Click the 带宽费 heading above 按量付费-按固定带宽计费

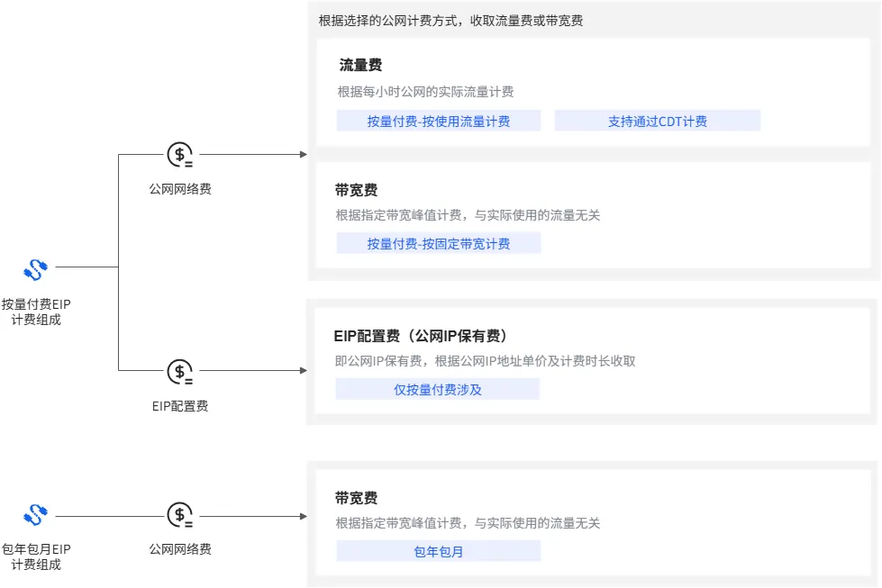point(356,190)
